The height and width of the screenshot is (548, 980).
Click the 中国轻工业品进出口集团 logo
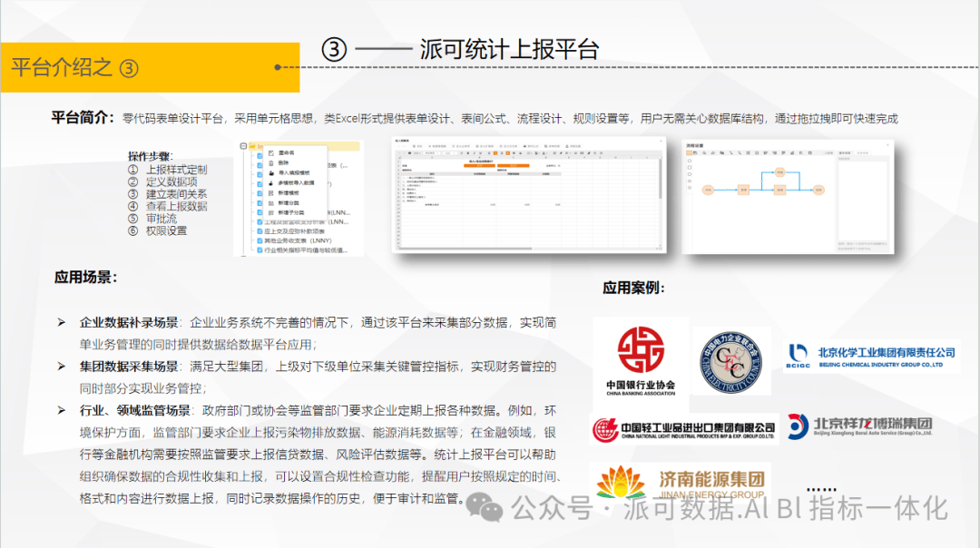pos(684,429)
